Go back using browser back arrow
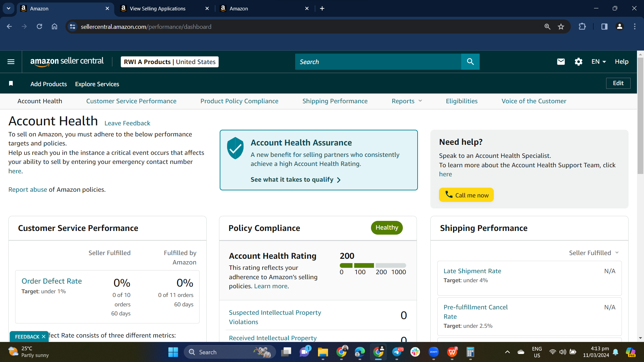The height and width of the screenshot is (362, 644). pyautogui.click(x=9, y=26)
